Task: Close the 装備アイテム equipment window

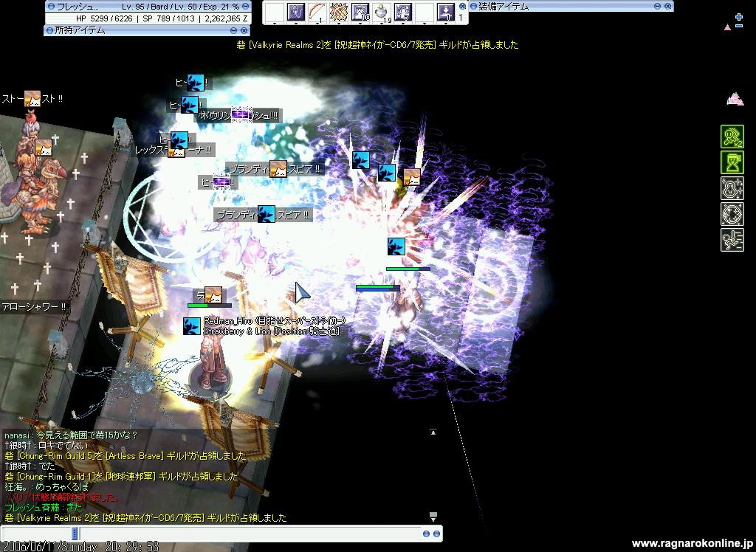Action: point(667,6)
